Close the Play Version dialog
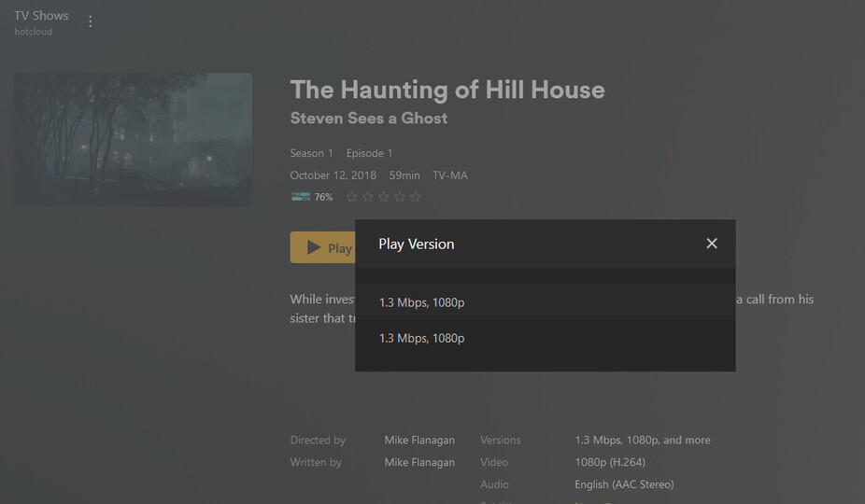 pyautogui.click(x=712, y=244)
